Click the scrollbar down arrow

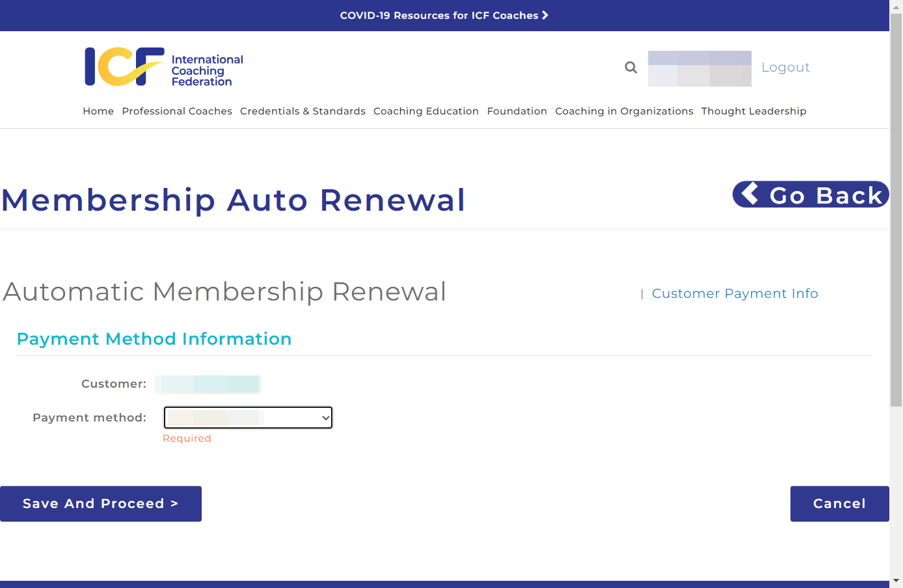coord(896,580)
